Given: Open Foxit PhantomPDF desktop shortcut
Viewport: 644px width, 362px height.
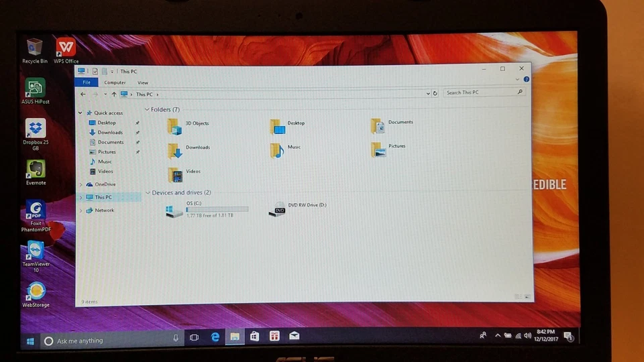Looking at the screenshot, I should [36, 216].
